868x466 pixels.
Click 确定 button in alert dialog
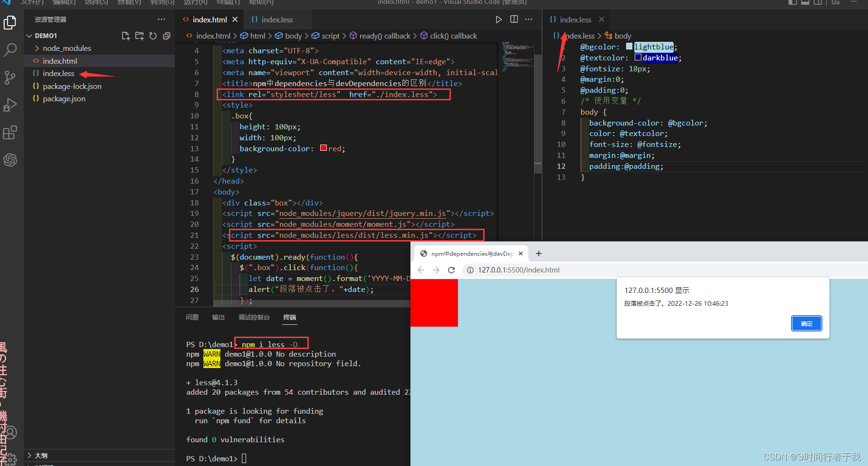807,323
